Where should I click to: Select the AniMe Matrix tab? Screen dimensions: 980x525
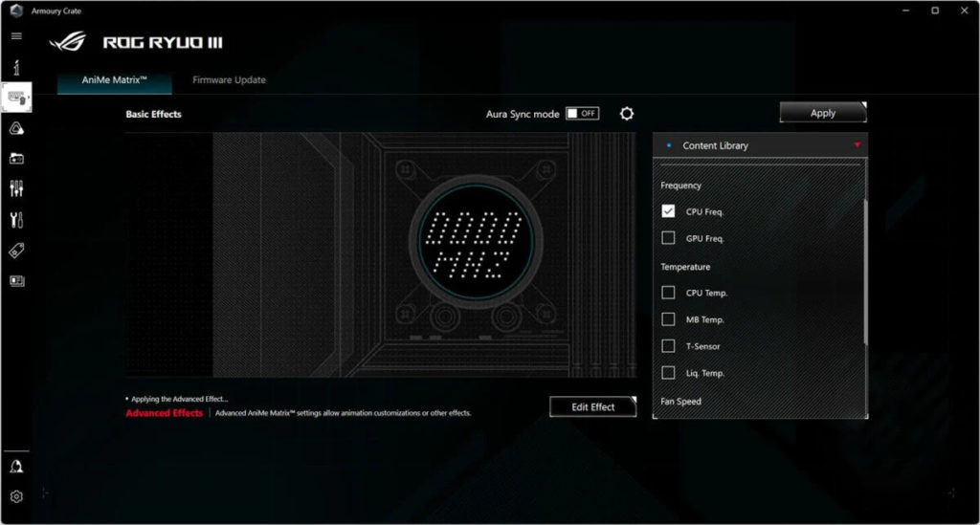coord(115,80)
